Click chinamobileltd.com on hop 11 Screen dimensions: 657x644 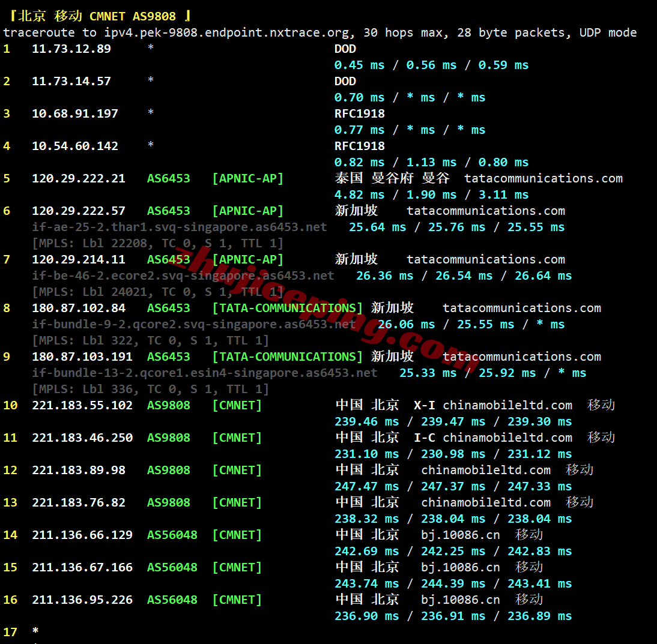point(507,438)
